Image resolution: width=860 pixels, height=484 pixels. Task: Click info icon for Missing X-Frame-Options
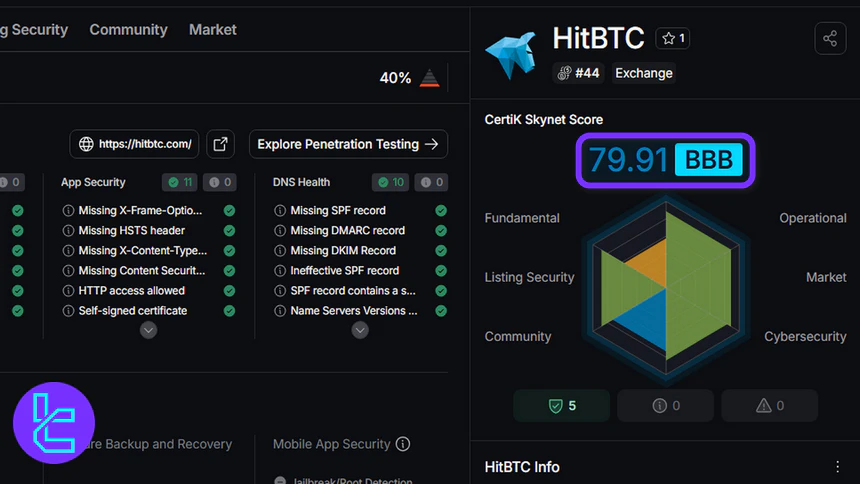pyautogui.click(x=68, y=211)
